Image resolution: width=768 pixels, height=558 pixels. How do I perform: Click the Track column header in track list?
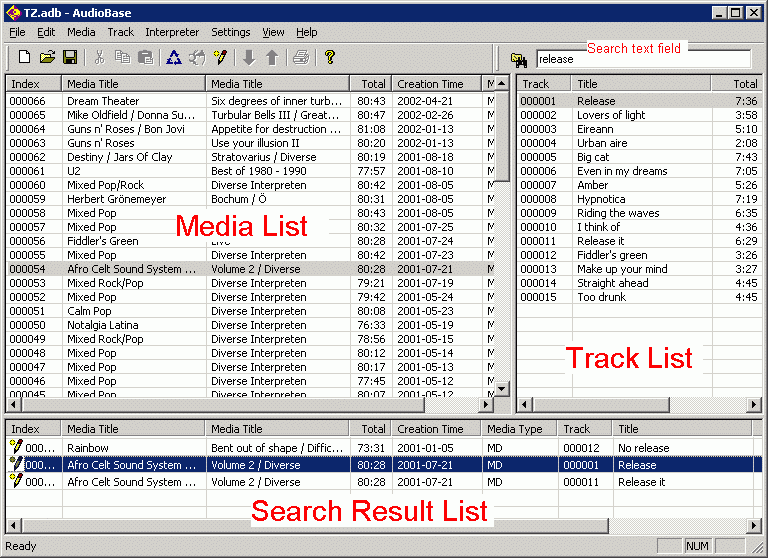[544, 84]
